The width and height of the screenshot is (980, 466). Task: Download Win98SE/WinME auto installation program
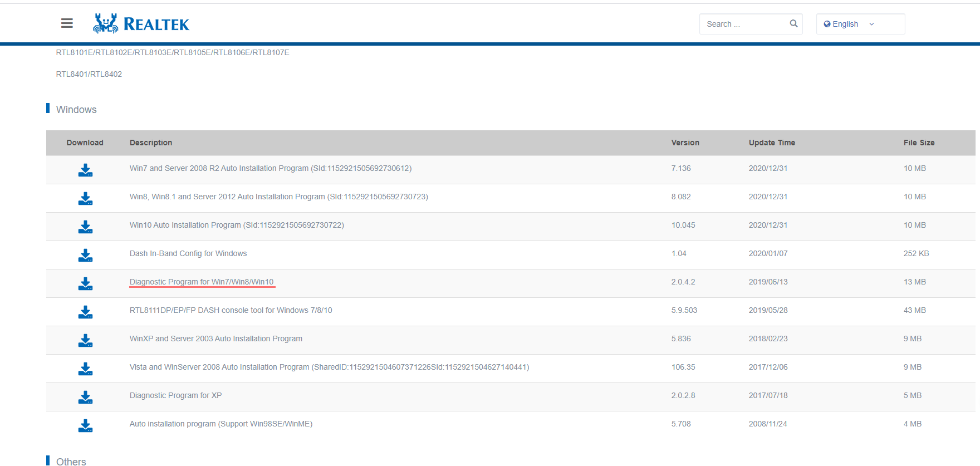[85, 425]
